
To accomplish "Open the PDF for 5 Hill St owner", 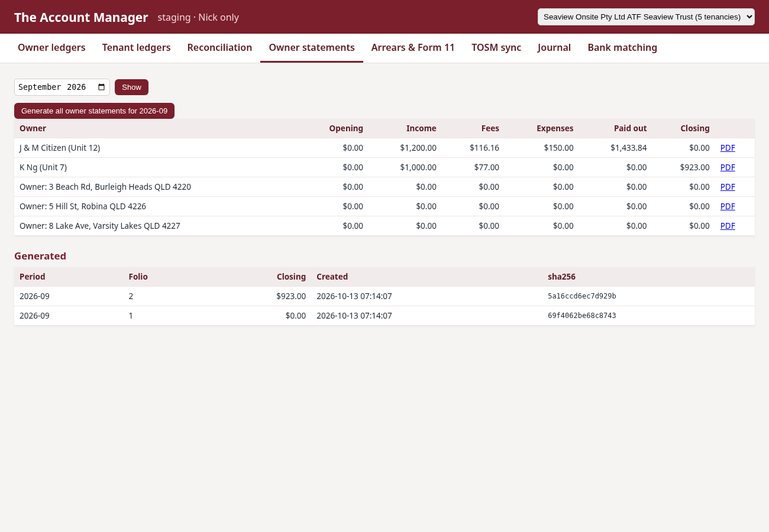I will [728, 206].
